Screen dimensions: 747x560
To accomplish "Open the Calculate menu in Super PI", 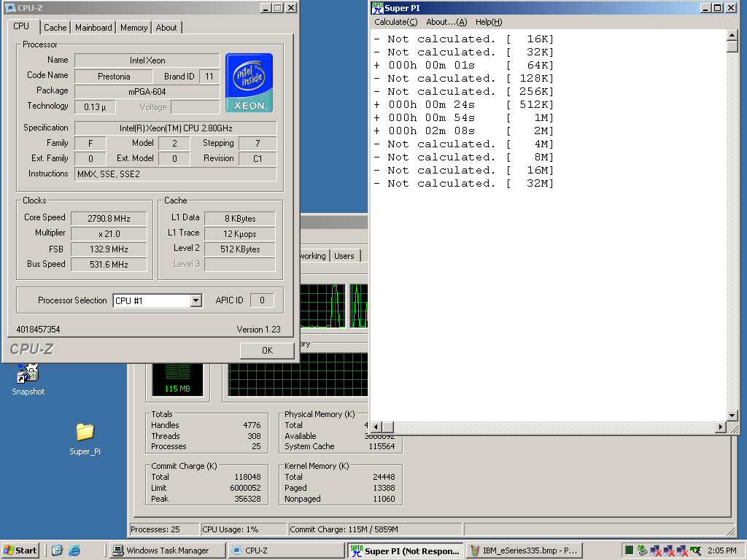I will (x=395, y=22).
